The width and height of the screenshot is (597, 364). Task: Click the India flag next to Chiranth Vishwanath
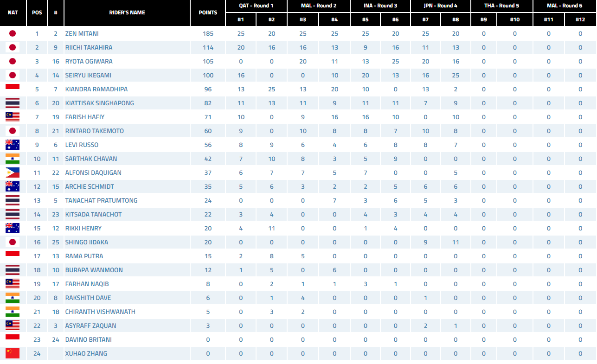point(13,312)
